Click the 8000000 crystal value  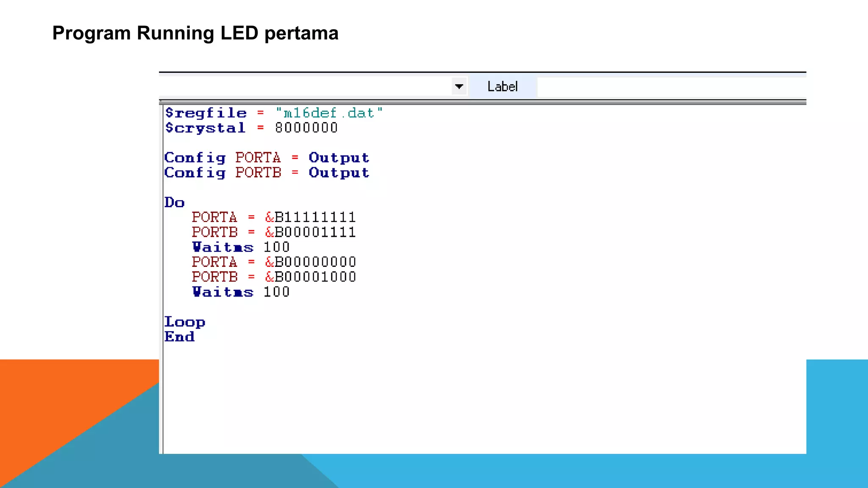306,128
